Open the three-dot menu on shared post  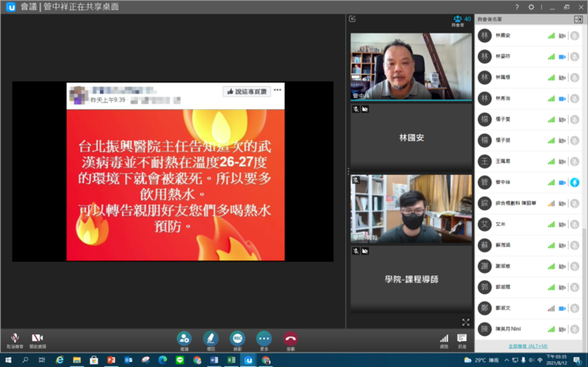click(277, 90)
